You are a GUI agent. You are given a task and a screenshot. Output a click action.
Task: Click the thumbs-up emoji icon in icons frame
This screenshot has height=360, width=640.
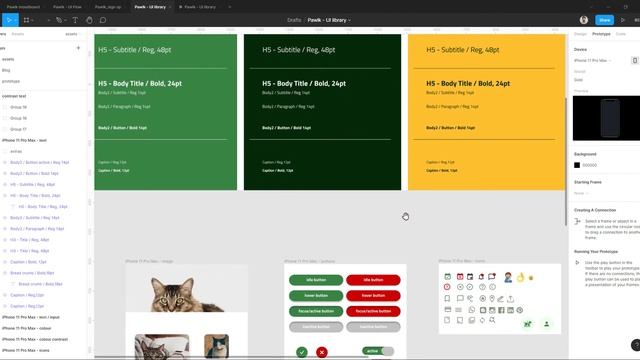coord(520,277)
